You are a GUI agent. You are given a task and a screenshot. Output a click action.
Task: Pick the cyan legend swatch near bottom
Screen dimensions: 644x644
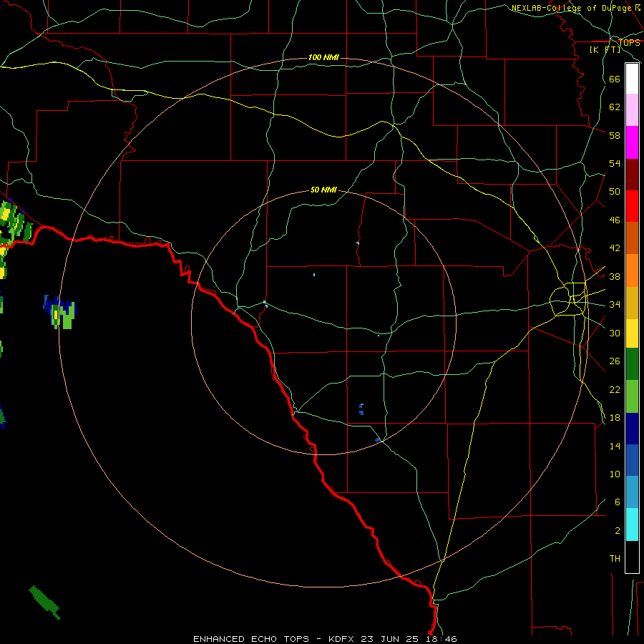(x=632, y=525)
